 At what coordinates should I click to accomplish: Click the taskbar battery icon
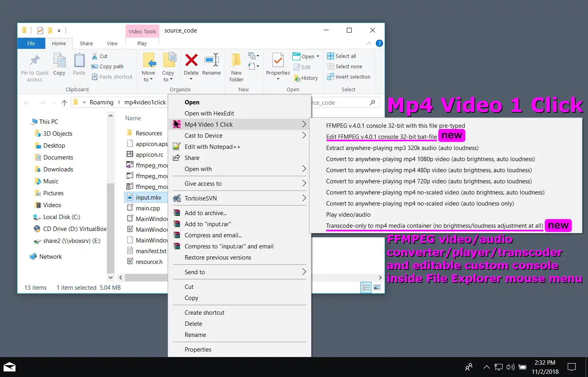pyautogui.click(x=522, y=367)
